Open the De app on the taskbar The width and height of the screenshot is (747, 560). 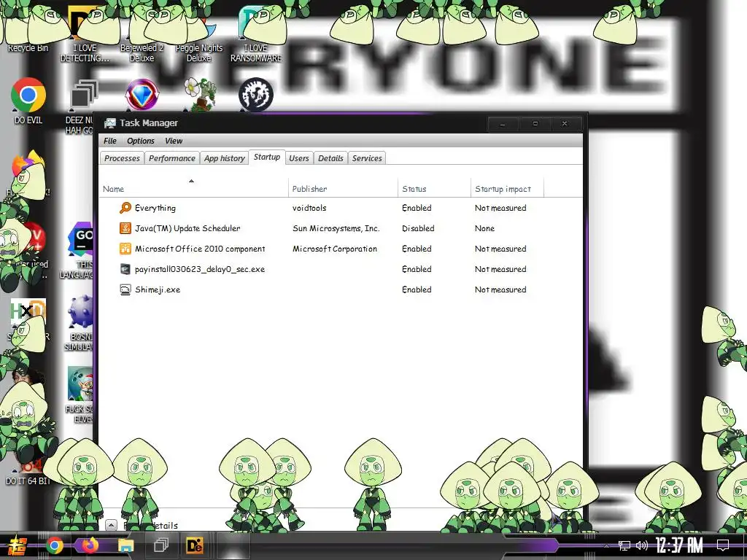coord(194,545)
